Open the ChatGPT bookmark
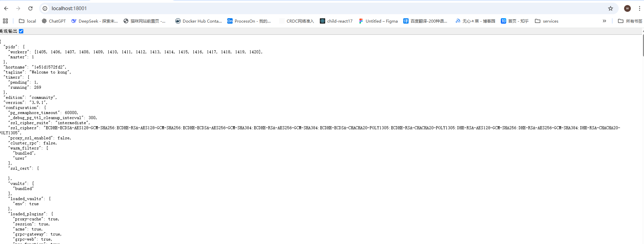Screen dimensions: 644x244 coord(54,21)
